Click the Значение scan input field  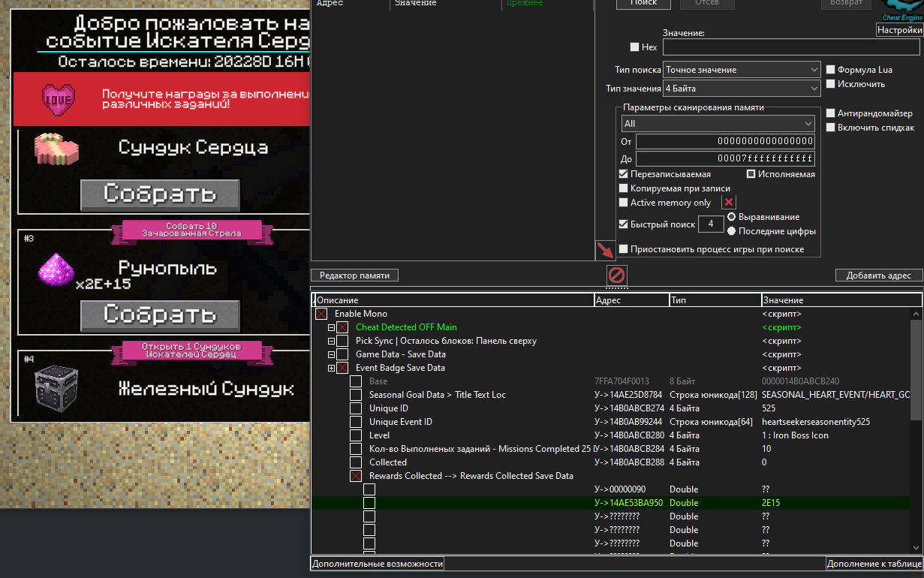(791, 47)
